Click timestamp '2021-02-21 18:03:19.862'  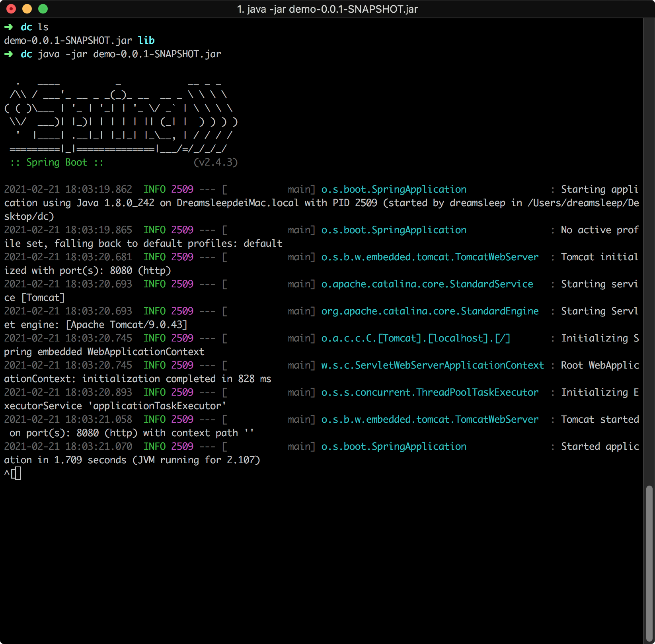point(68,189)
